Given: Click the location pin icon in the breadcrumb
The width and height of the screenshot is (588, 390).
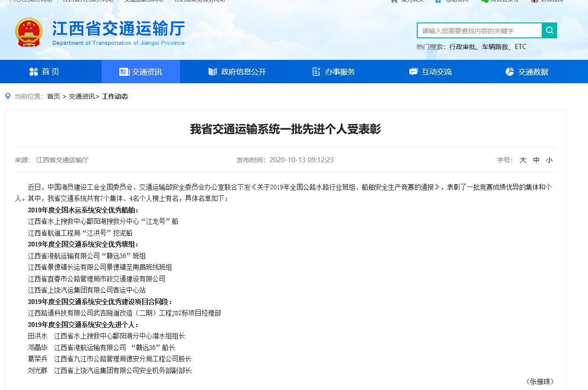Looking at the screenshot, I should pyautogui.click(x=8, y=96).
